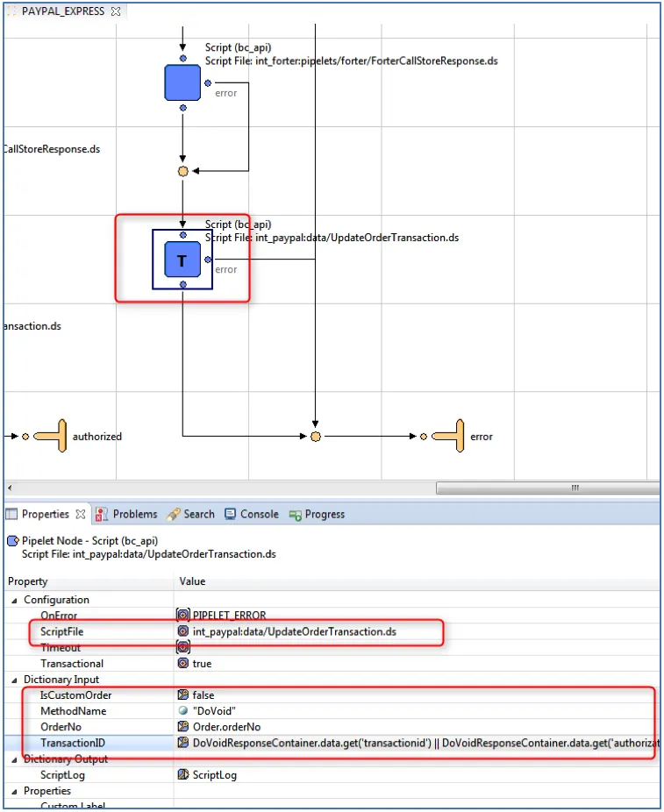Image resolution: width=664 pixels, height=812 pixels.
Task: Click 'error' label beside UpdateOrderTransaction node
Action: (225, 270)
